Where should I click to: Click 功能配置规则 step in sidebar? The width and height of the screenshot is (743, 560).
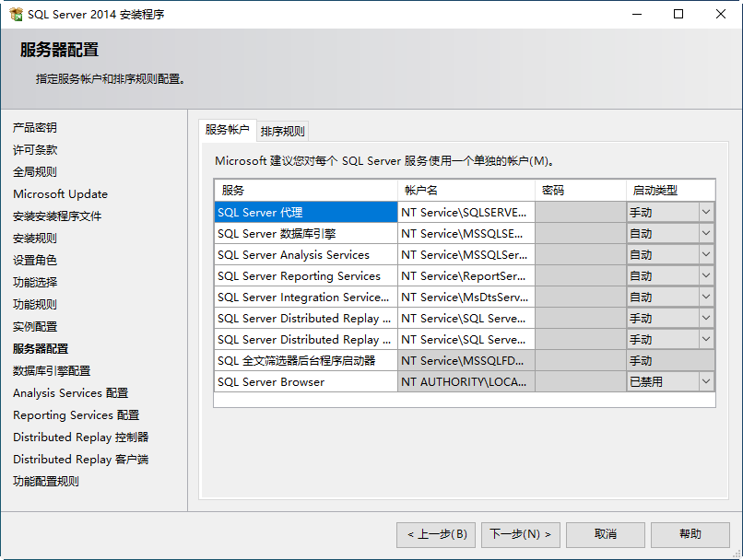(46, 482)
